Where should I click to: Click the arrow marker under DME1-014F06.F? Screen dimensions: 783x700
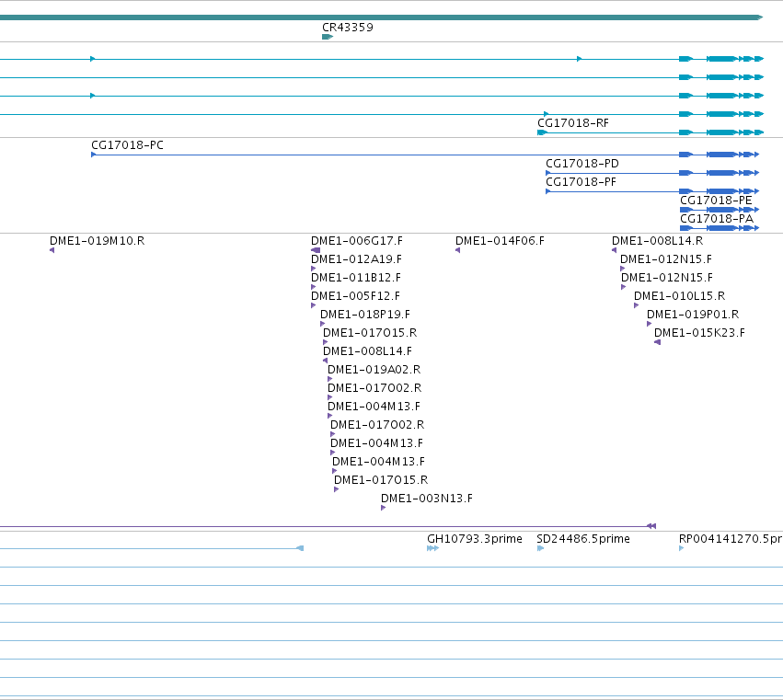pyautogui.click(x=457, y=250)
